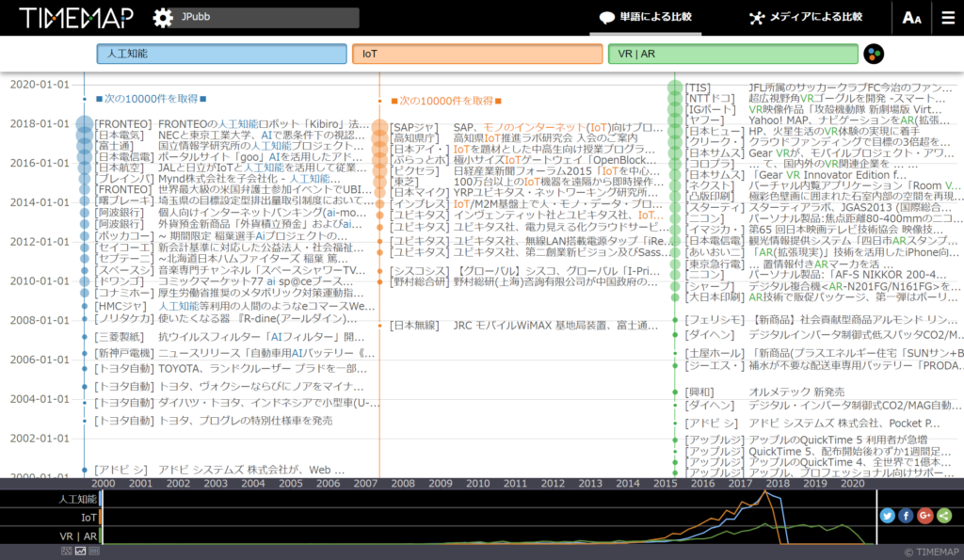The height and width of the screenshot is (560, 964).
Task: Open HP 火星生活のVR体験 article
Action: click(803, 131)
